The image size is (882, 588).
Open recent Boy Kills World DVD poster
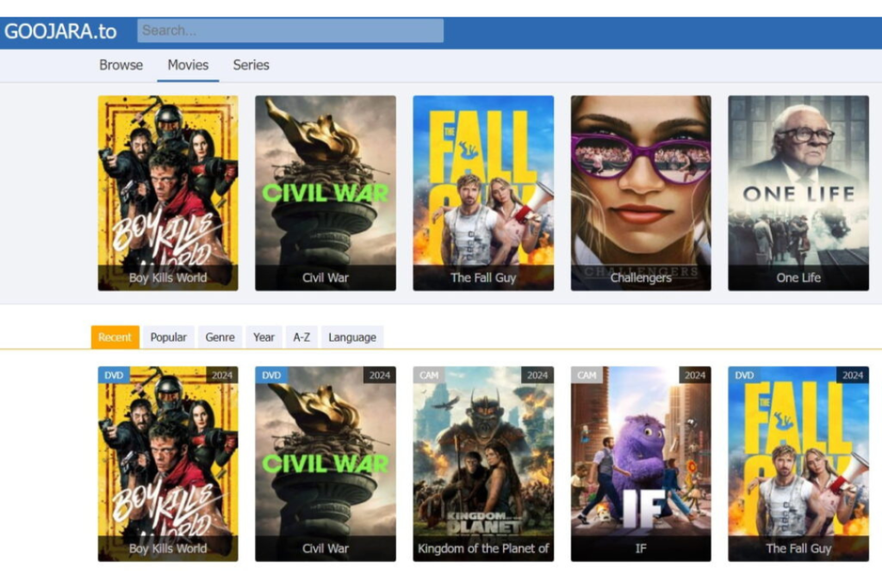pyautogui.click(x=168, y=464)
